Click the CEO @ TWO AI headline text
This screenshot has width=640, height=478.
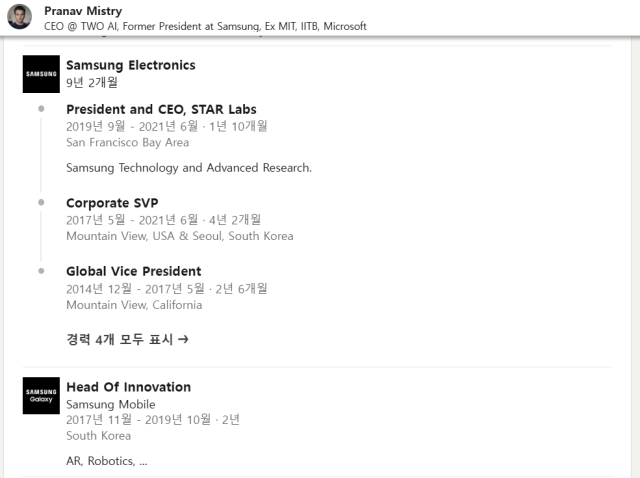[205, 27]
